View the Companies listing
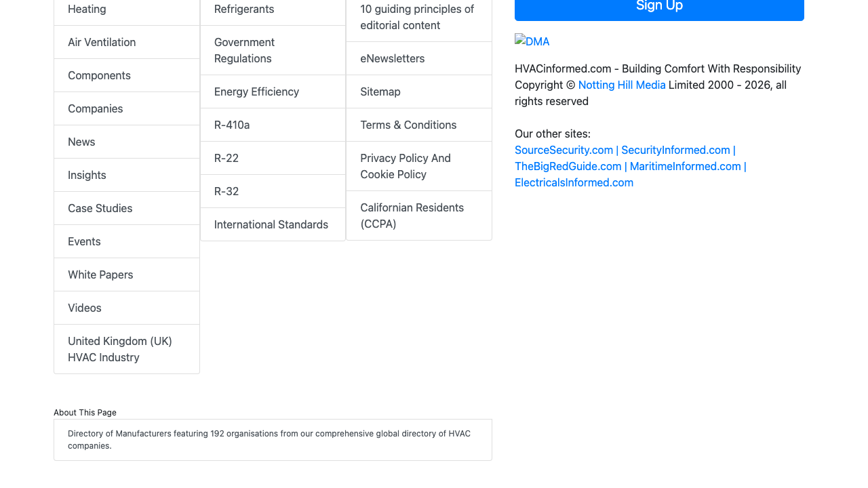This screenshot has width=868, height=488. click(x=95, y=108)
